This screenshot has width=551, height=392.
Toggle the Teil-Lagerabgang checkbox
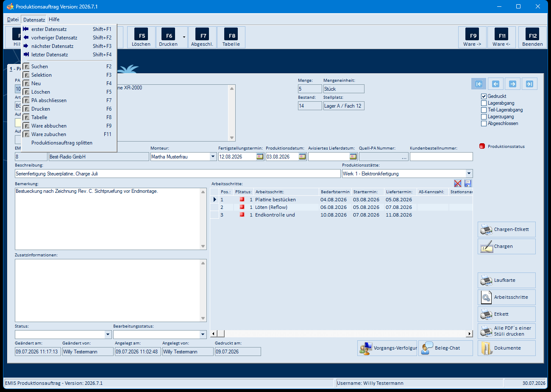(484, 110)
